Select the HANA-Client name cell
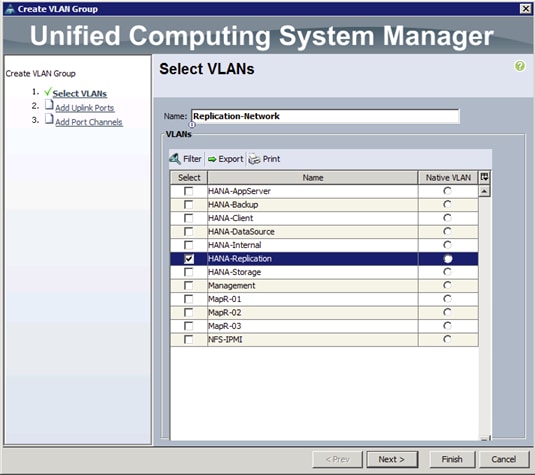 tap(313, 218)
